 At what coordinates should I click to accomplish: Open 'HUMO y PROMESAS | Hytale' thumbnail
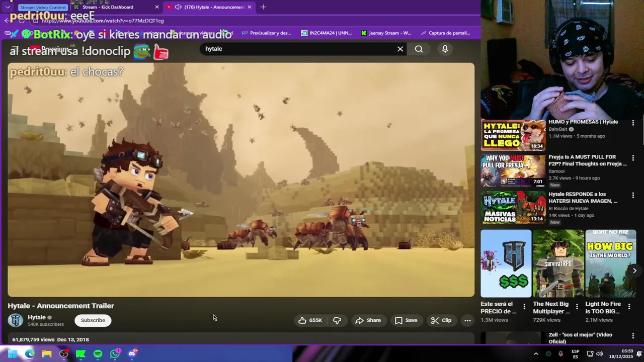coord(513,135)
